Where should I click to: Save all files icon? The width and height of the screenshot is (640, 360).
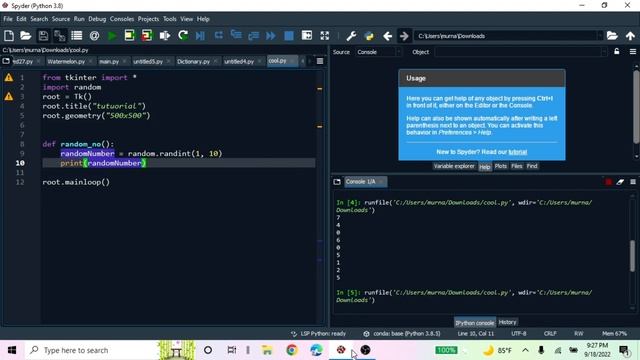tap(60, 36)
